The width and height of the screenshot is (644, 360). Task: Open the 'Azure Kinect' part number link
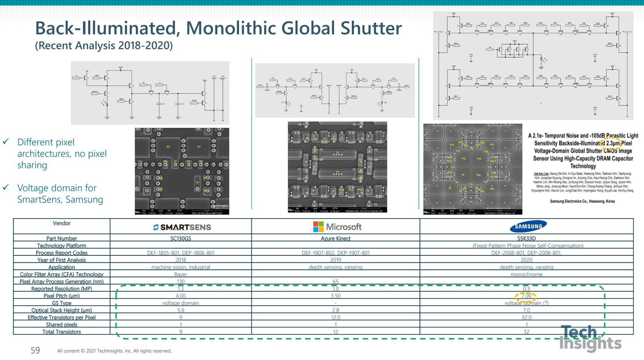click(336, 238)
